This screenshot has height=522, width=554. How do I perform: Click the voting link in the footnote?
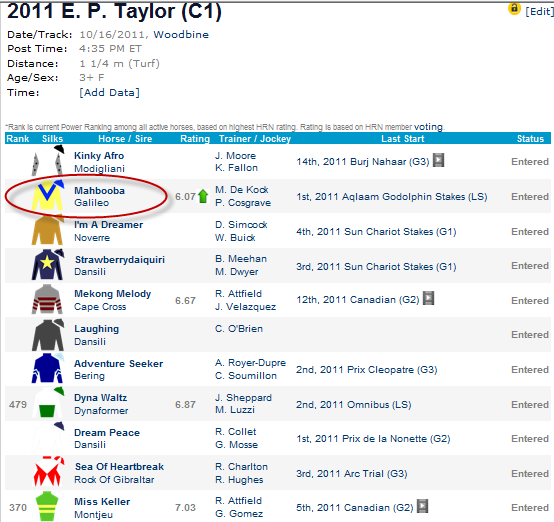click(428, 127)
